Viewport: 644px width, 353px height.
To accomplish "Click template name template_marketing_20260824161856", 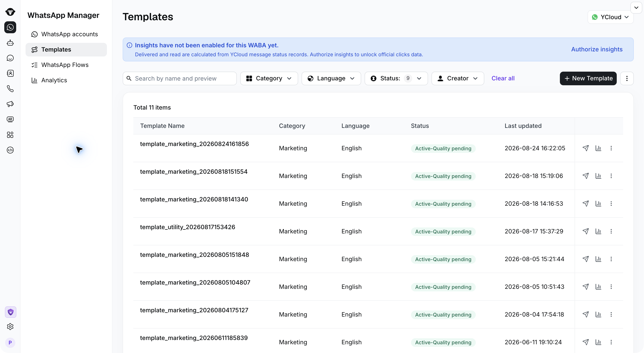I will pyautogui.click(x=194, y=144).
